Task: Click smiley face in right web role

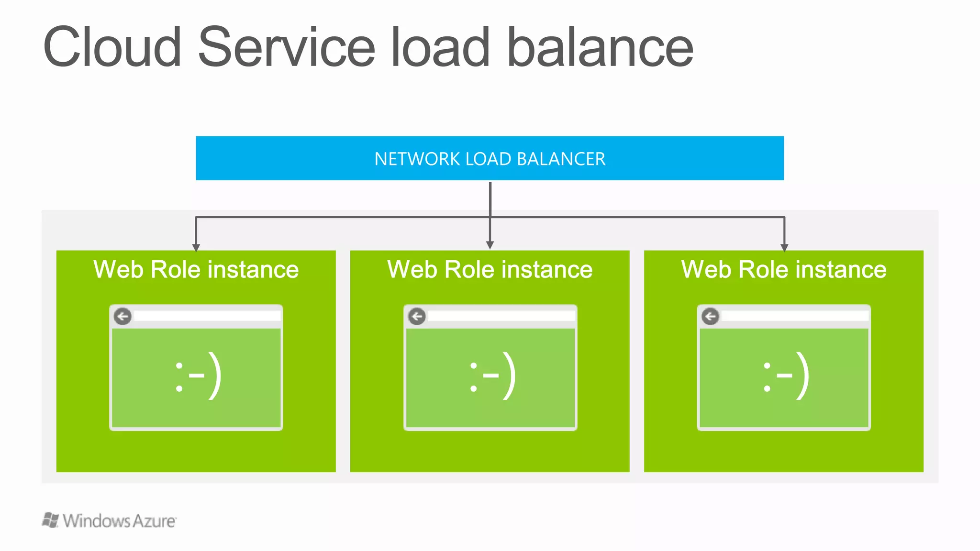Action: pos(786,377)
